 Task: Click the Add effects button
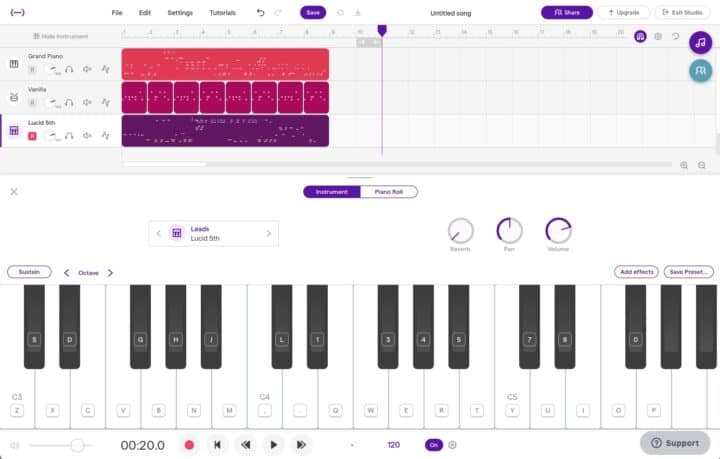pos(635,272)
